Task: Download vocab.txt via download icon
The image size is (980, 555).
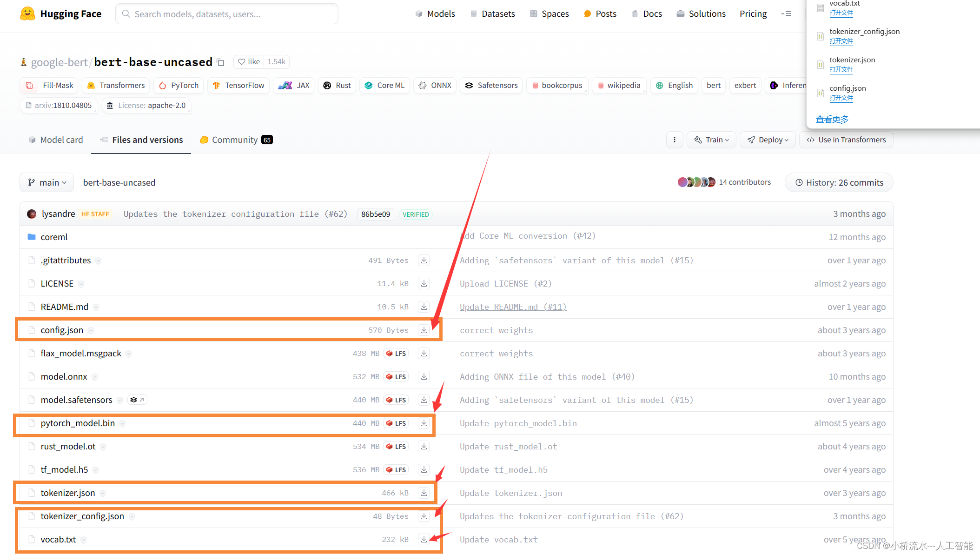Action: pyautogui.click(x=424, y=539)
